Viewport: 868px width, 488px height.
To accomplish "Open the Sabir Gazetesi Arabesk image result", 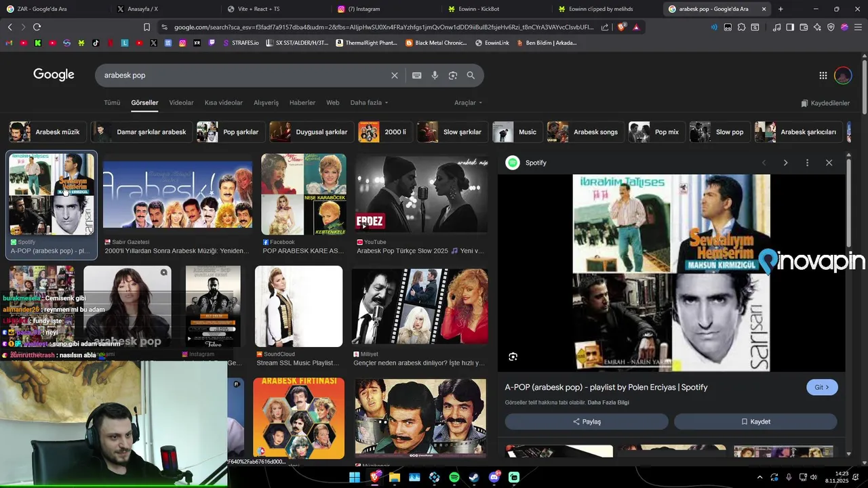I will (178, 195).
